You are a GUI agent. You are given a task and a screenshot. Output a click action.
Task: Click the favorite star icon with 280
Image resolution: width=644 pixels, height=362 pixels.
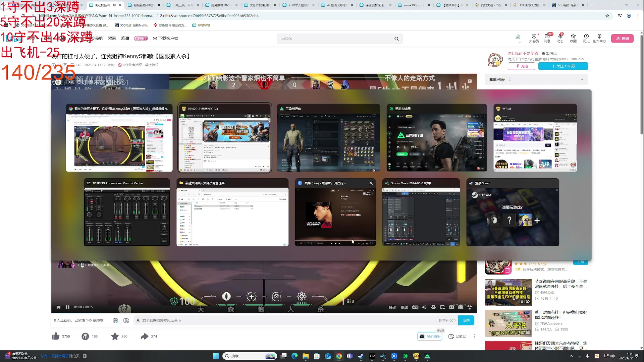pos(115,336)
